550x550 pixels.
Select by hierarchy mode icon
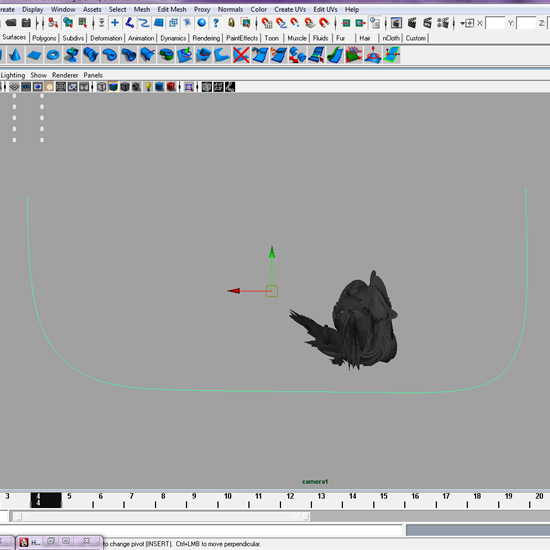[53, 23]
